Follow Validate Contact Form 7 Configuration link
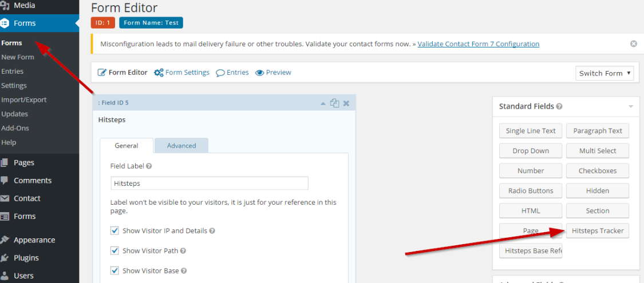Viewport: 644px width, 283px height. tap(479, 44)
